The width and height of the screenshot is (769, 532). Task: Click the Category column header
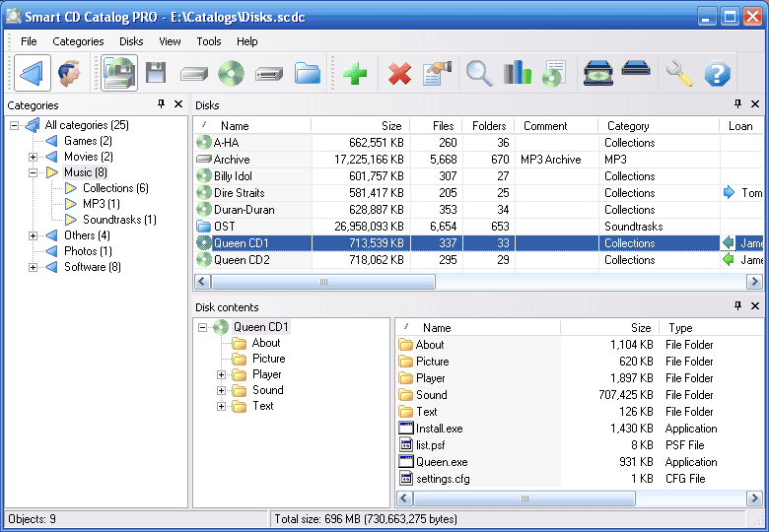tap(628, 126)
